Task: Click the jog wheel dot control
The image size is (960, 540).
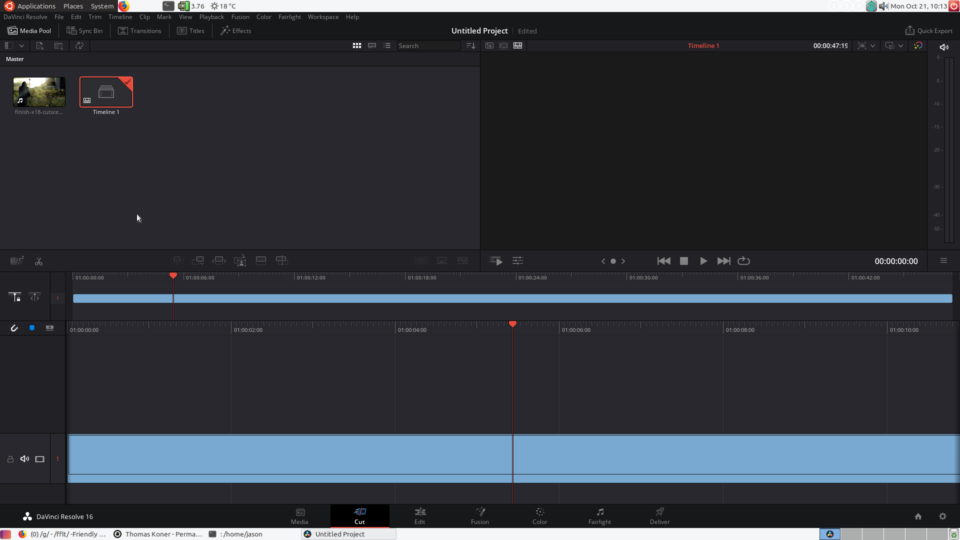Action: click(x=613, y=261)
